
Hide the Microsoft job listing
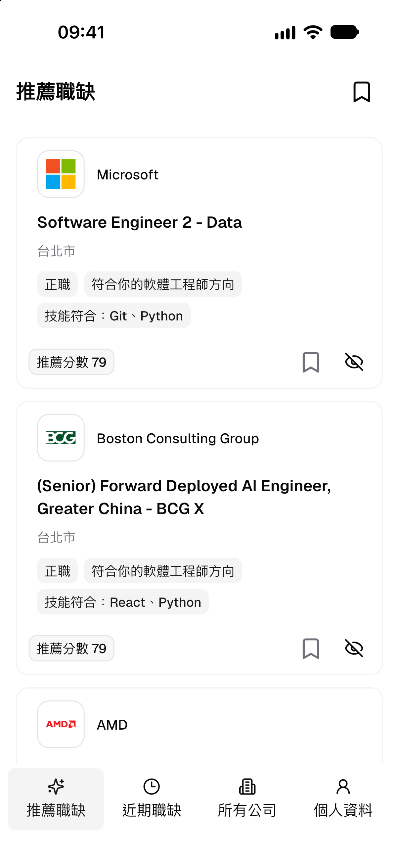pyautogui.click(x=354, y=362)
